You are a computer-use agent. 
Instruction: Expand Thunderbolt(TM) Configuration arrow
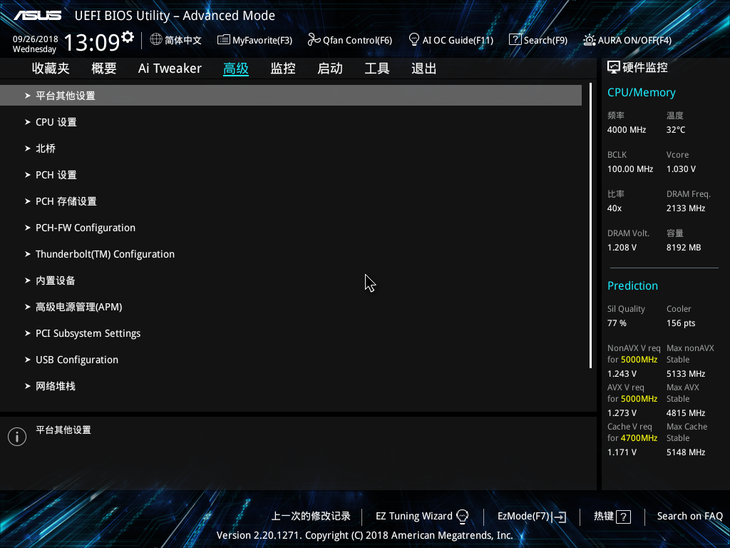point(27,254)
